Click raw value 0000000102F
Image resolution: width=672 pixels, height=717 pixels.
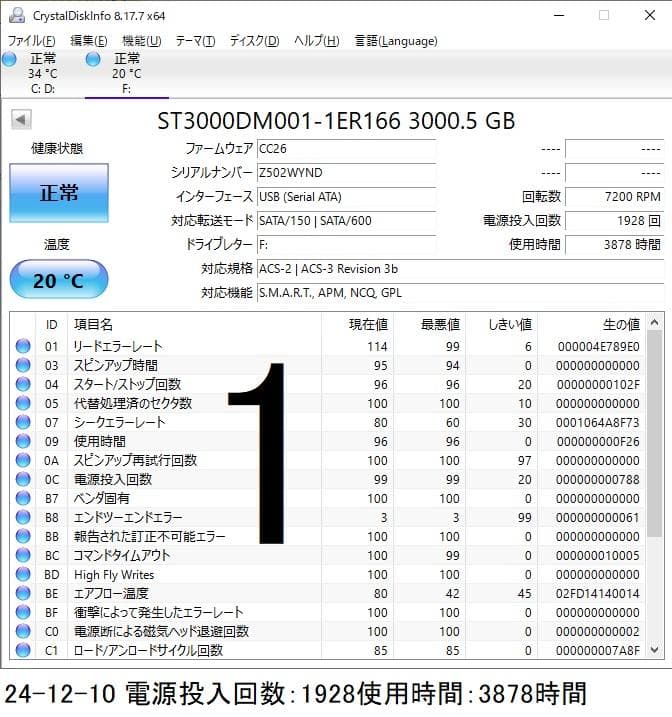tap(598, 385)
